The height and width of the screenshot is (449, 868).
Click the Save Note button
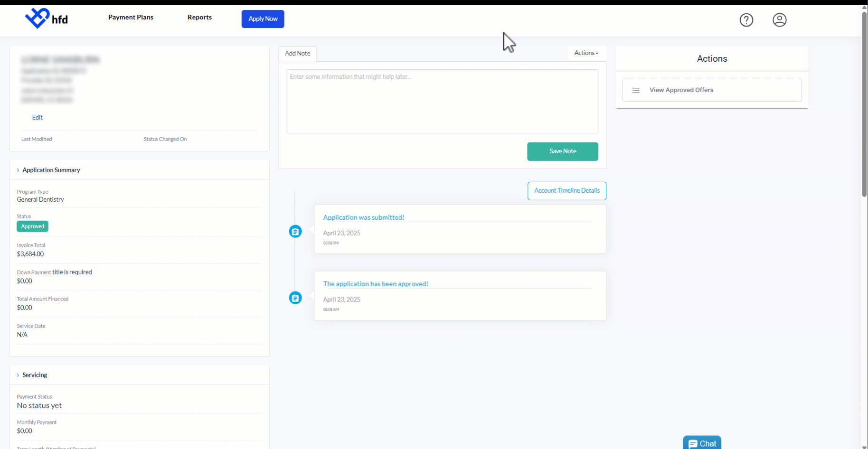563,151
